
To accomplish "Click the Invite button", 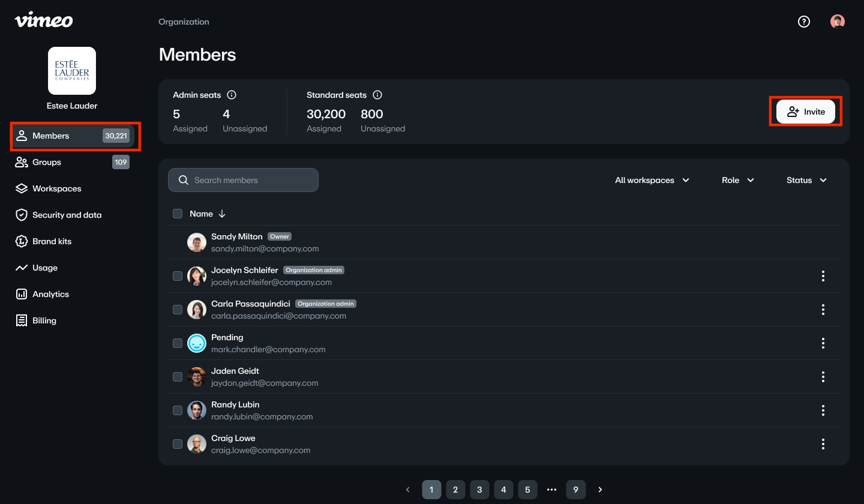I will point(805,112).
